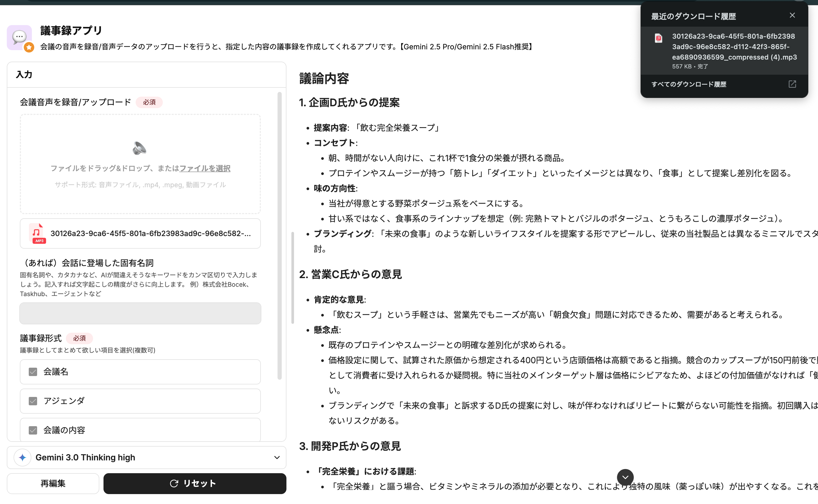The width and height of the screenshot is (818, 504).
Task: Expand model selector chevron arrow
Action: 276,457
